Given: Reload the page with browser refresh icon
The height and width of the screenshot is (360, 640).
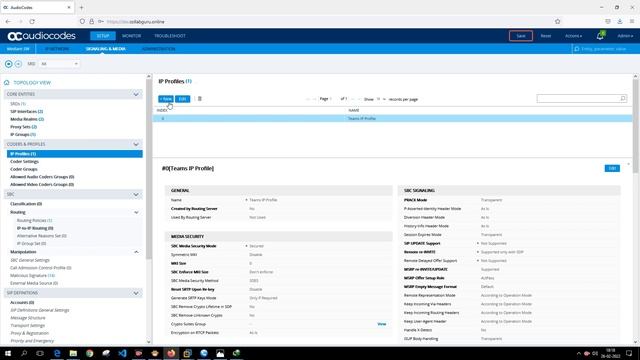Looking at the screenshot, I should click(x=32, y=22).
